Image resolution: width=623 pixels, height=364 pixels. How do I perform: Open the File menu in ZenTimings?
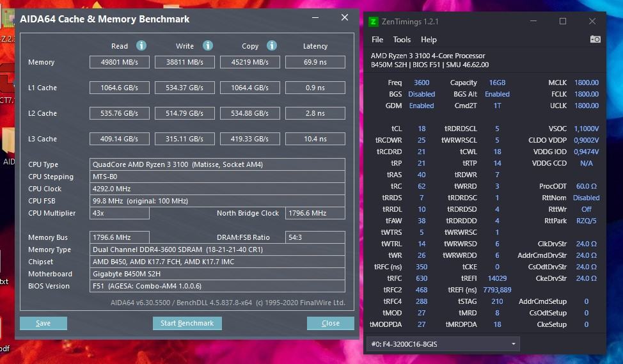tap(377, 40)
